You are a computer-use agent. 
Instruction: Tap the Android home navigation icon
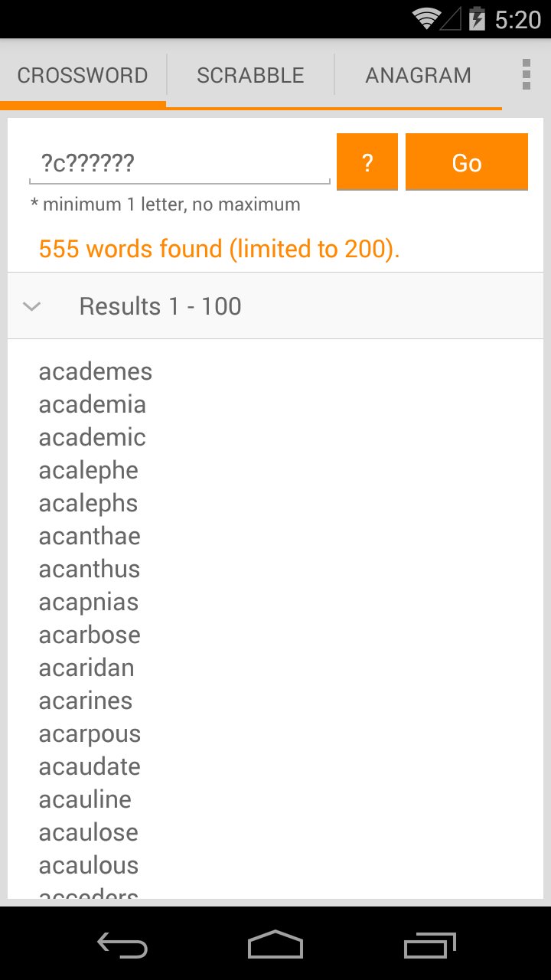click(275, 945)
